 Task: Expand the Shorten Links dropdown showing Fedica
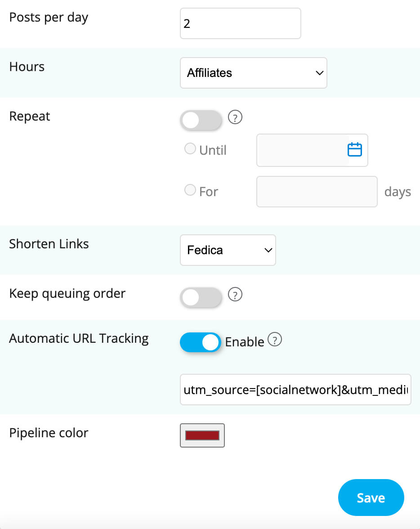[x=228, y=250]
